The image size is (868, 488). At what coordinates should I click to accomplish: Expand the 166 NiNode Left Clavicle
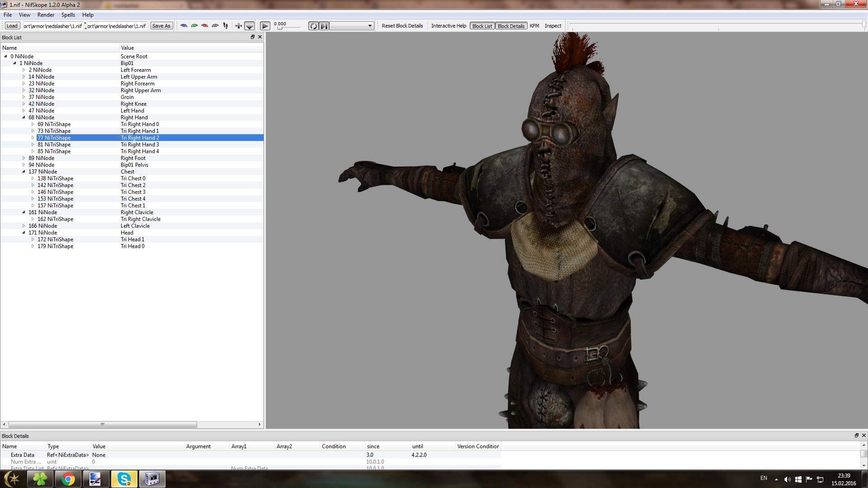(x=24, y=226)
